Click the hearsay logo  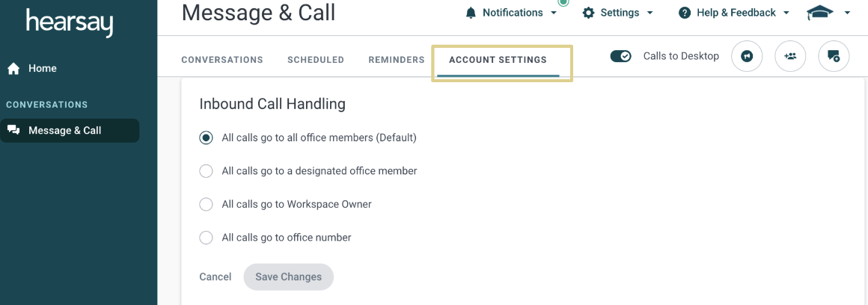pyautogui.click(x=69, y=22)
